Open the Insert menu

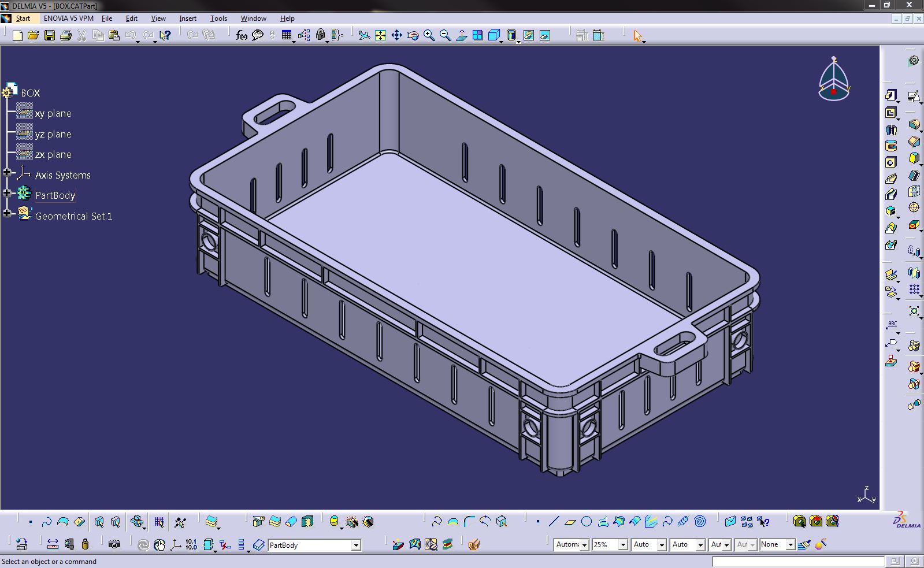click(188, 18)
